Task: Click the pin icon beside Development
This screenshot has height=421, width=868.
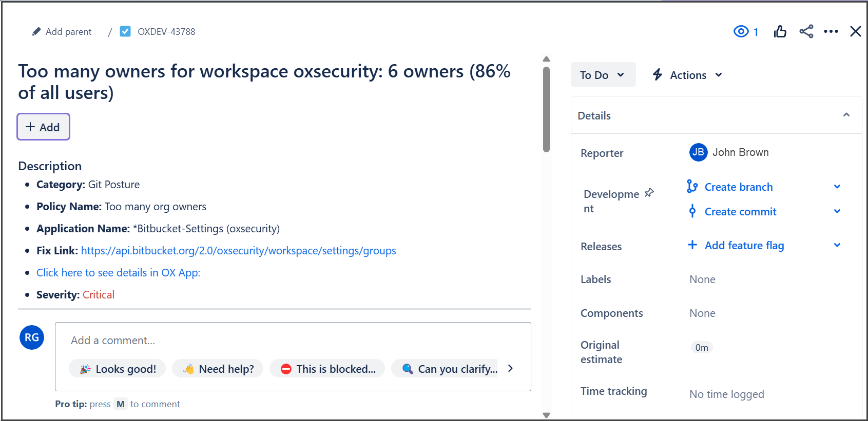Action: 649,193
